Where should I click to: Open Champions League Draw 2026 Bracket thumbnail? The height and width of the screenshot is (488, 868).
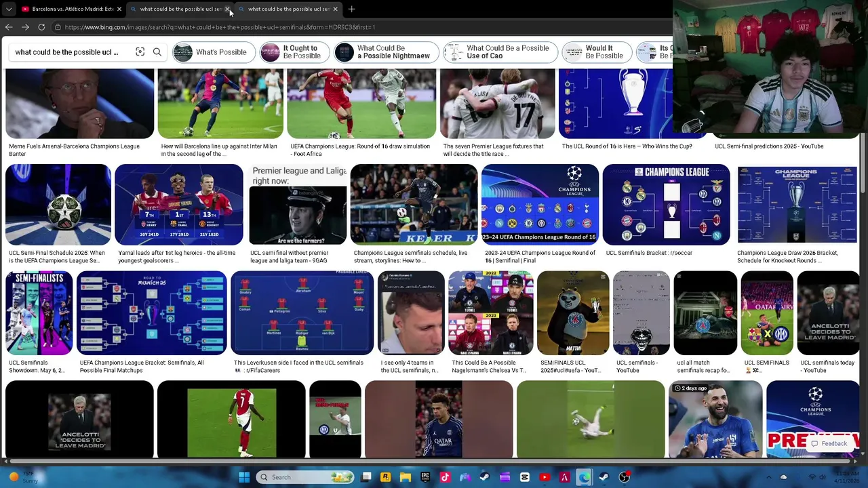coord(797,205)
